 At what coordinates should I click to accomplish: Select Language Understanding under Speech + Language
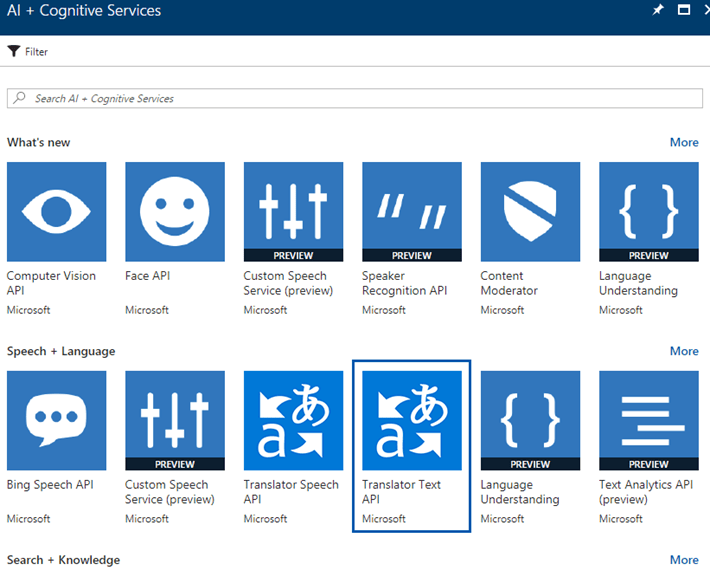pyautogui.click(x=530, y=421)
